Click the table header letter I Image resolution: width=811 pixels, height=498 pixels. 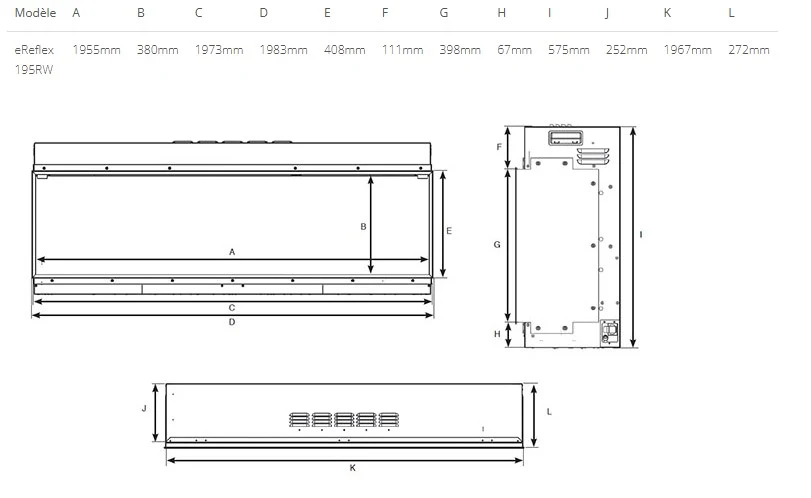[549, 13]
